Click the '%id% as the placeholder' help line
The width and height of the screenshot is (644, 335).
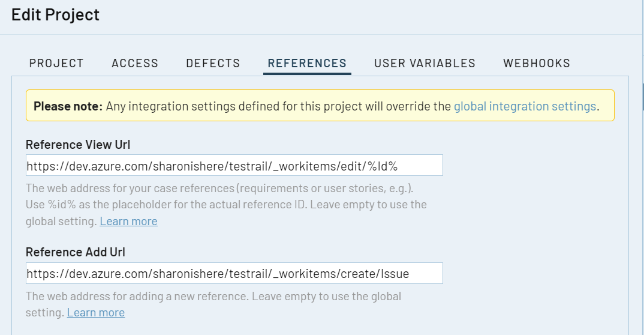pos(226,205)
